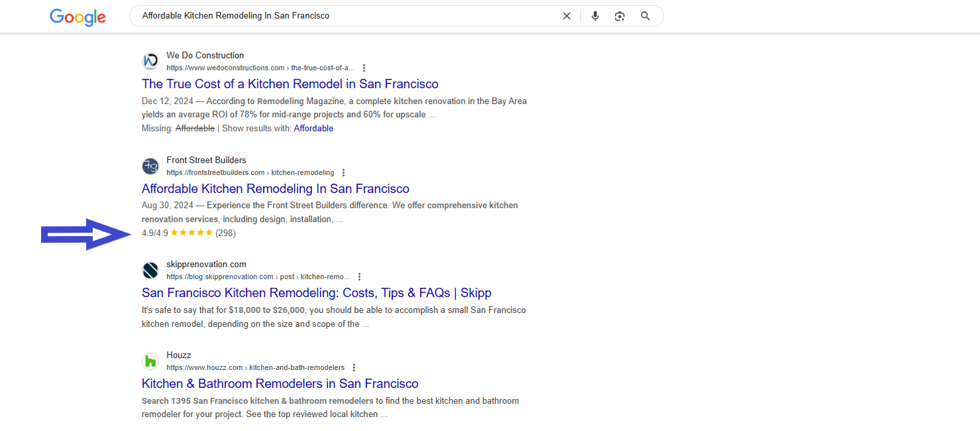Click the (298) review count
Image resolution: width=980 pixels, height=431 pixels.
coord(225,233)
